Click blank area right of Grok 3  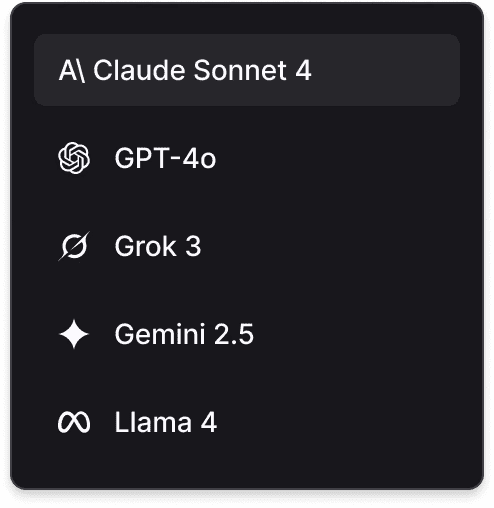330,246
